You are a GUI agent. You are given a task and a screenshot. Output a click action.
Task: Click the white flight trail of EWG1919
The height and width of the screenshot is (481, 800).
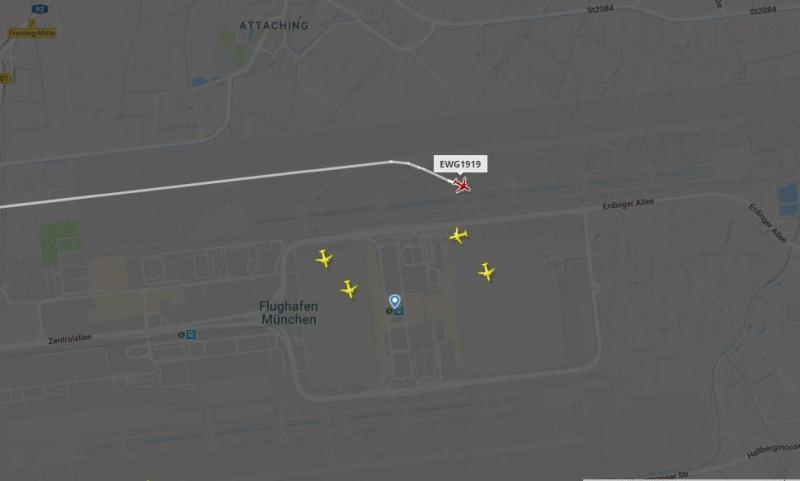204,184
